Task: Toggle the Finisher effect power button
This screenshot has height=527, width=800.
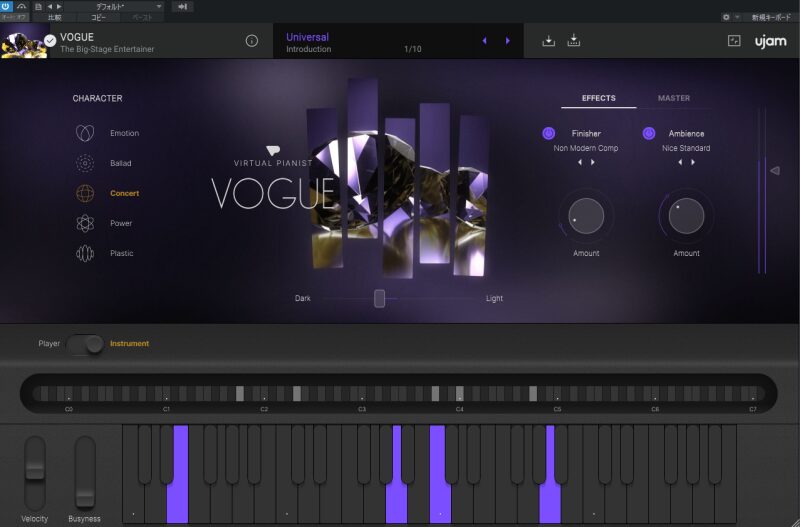Action: pyautogui.click(x=549, y=133)
